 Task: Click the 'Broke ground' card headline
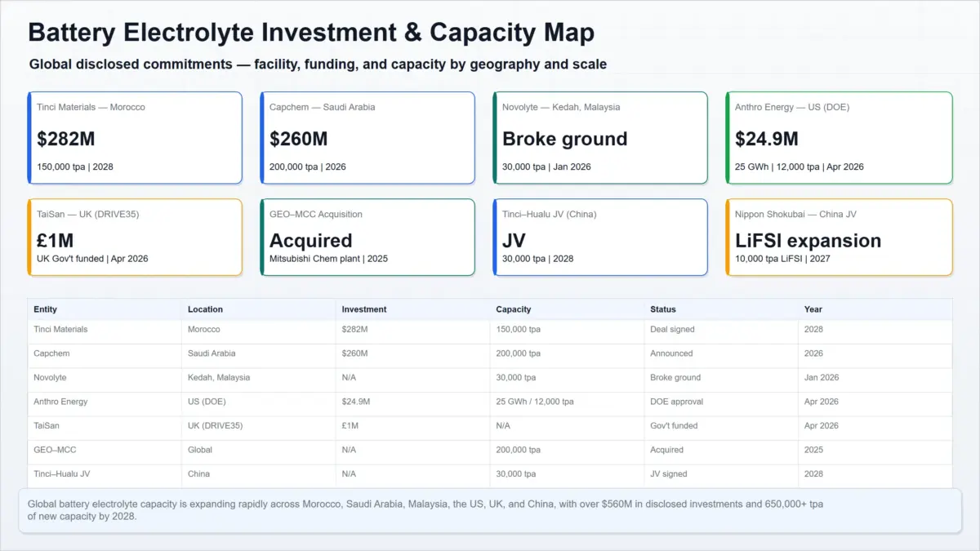point(565,139)
